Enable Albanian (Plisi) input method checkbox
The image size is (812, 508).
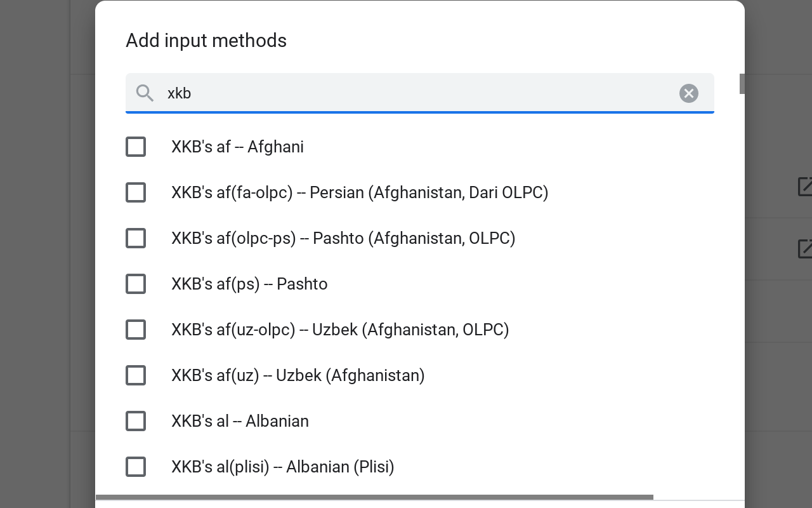136,467
